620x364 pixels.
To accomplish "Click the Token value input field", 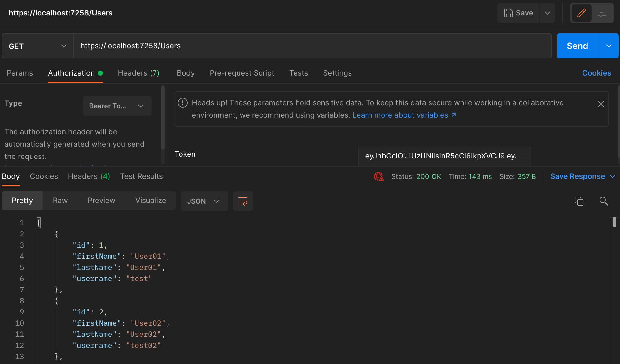I will [x=444, y=156].
